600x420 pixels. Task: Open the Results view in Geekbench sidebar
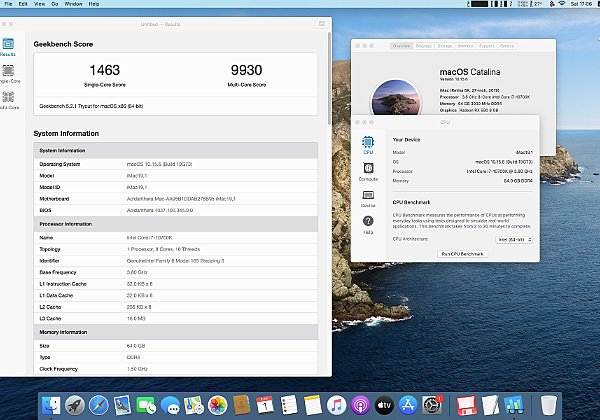point(9,46)
